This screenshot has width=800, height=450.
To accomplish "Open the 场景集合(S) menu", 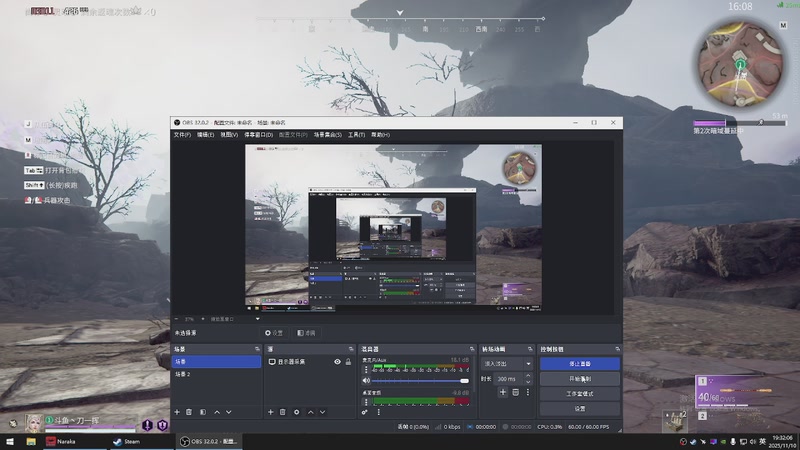I will click(x=328, y=135).
